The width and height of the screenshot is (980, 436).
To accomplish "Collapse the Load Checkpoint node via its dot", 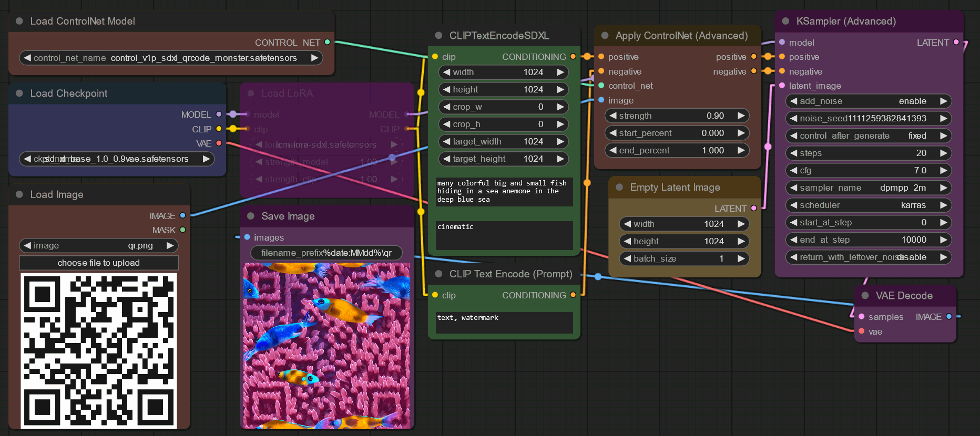I will click(x=19, y=93).
